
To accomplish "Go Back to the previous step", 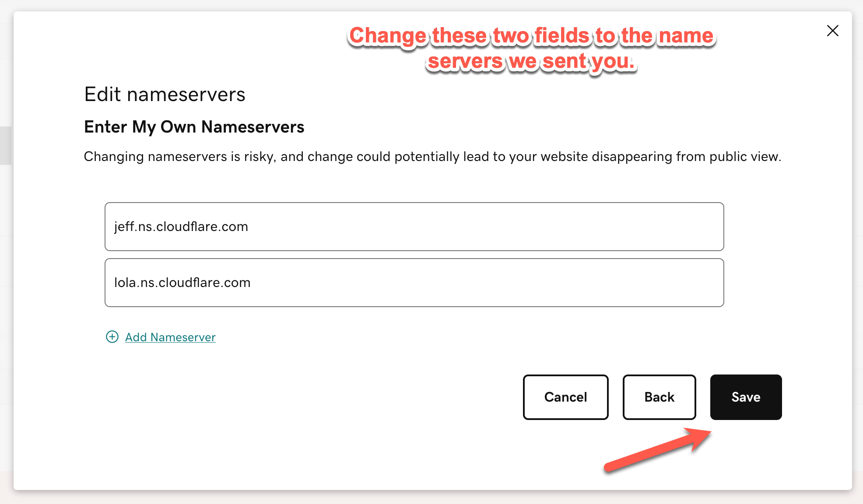I will pos(659,397).
